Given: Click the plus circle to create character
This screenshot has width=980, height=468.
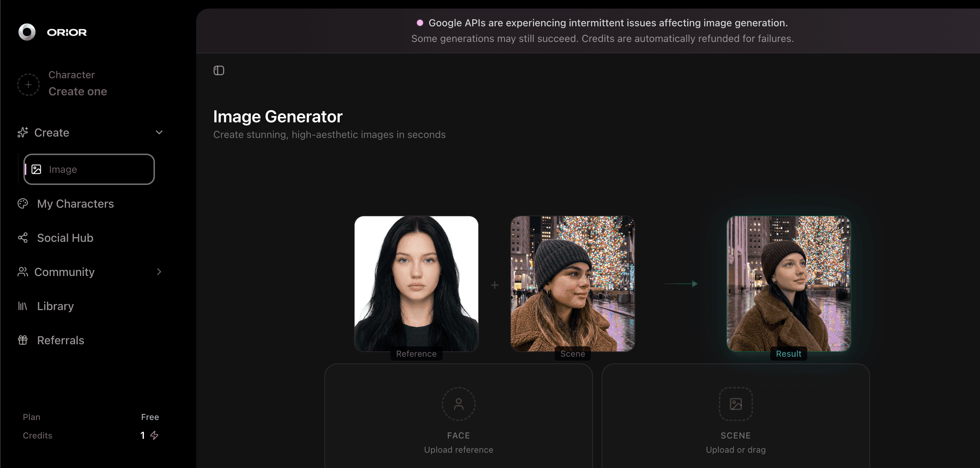Looking at the screenshot, I should pyautogui.click(x=28, y=85).
